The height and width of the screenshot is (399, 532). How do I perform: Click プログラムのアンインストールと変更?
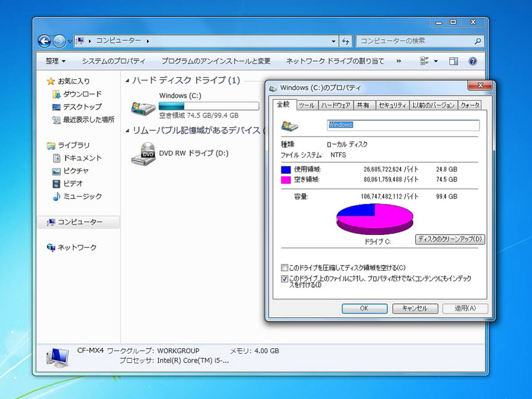point(216,61)
